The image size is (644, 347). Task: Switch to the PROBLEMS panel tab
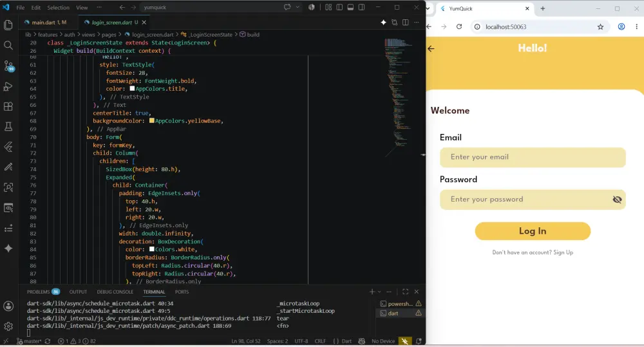coord(43,292)
